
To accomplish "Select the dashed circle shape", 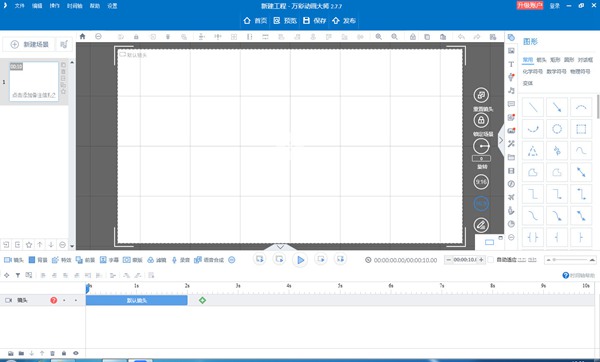I will pos(557,129).
